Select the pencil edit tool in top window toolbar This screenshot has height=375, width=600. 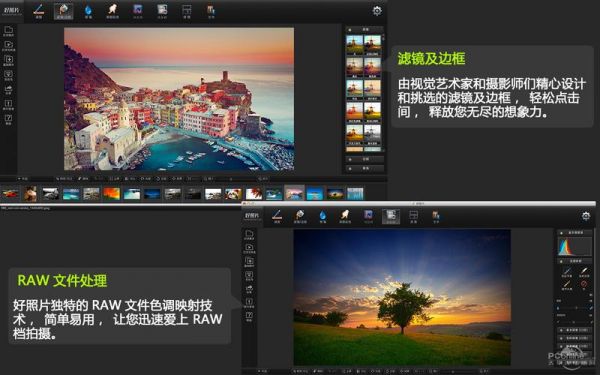(39, 11)
